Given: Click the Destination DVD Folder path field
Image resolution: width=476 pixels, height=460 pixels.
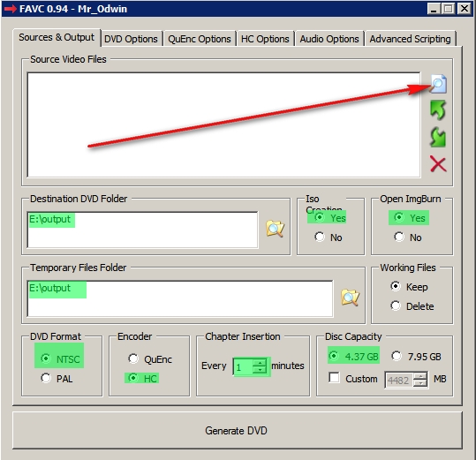Looking at the screenshot, I should point(142,230).
